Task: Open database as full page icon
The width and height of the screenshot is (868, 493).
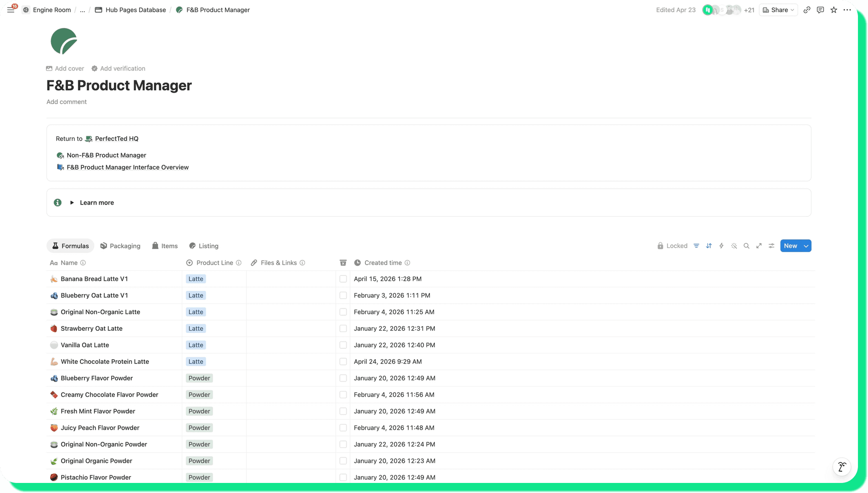Action: [x=759, y=246]
